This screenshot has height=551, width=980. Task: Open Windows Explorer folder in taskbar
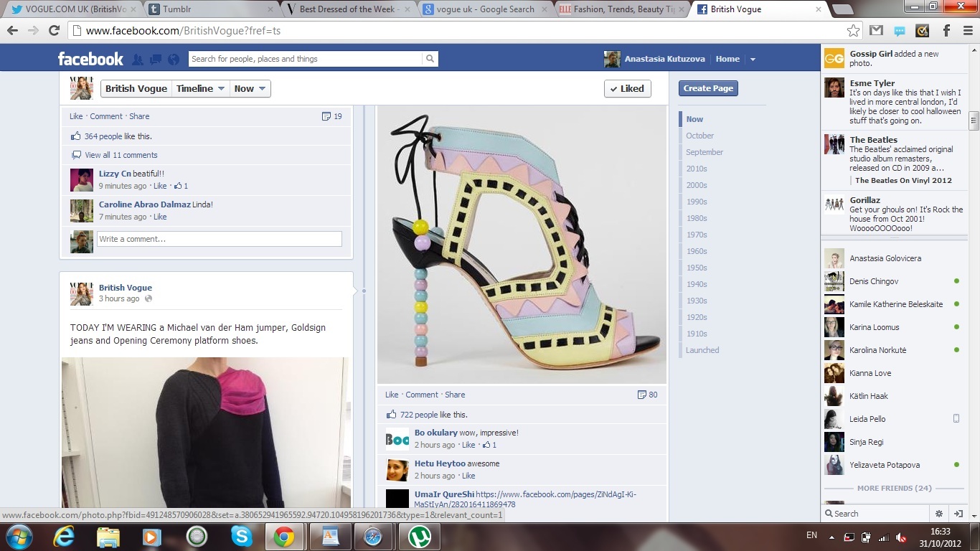(108, 537)
